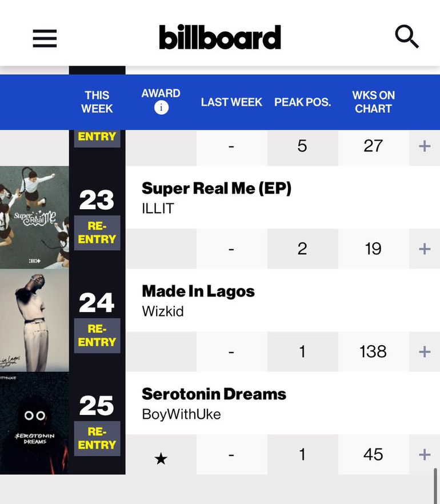Image resolution: width=440 pixels, height=504 pixels.
Task: Click the search magnifying glass icon
Action: (407, 37)
